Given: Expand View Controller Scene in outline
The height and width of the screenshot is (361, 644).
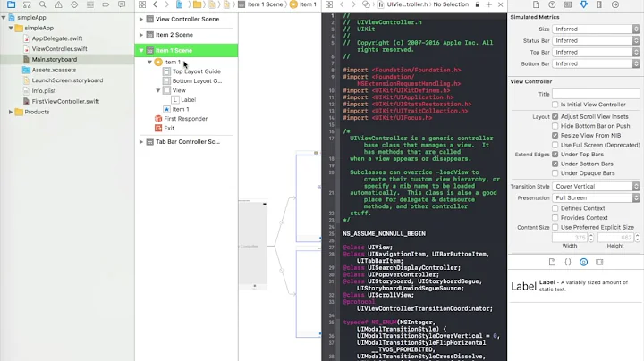Looking at the screenshot, I should (141, 19).
